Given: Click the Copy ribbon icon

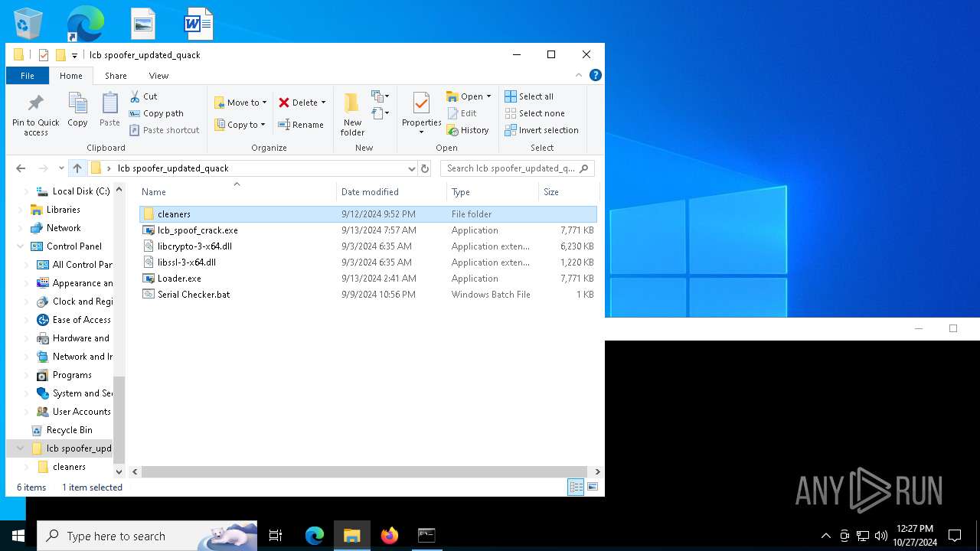Looking at the screenshot, I should pos(77,103).
